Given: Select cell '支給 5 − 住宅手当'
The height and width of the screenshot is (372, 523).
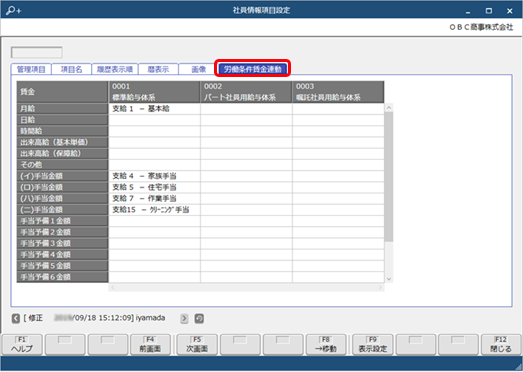Looking at the screenshot, I should click(154, 187).
